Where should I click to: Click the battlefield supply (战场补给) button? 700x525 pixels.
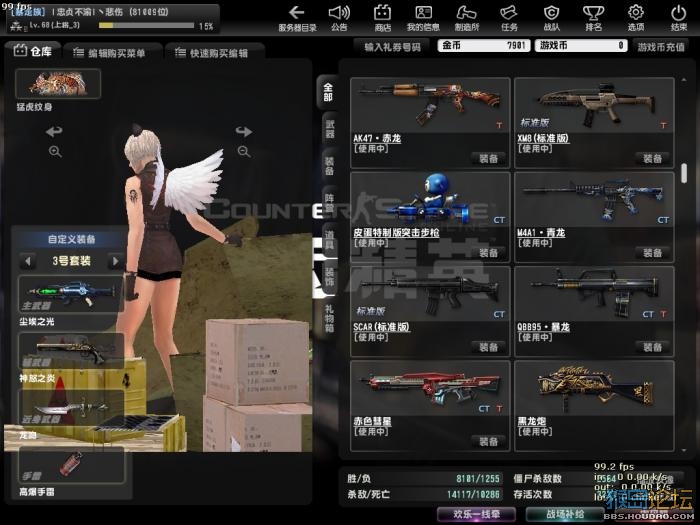pyautogui.click(x=565, y=514)
